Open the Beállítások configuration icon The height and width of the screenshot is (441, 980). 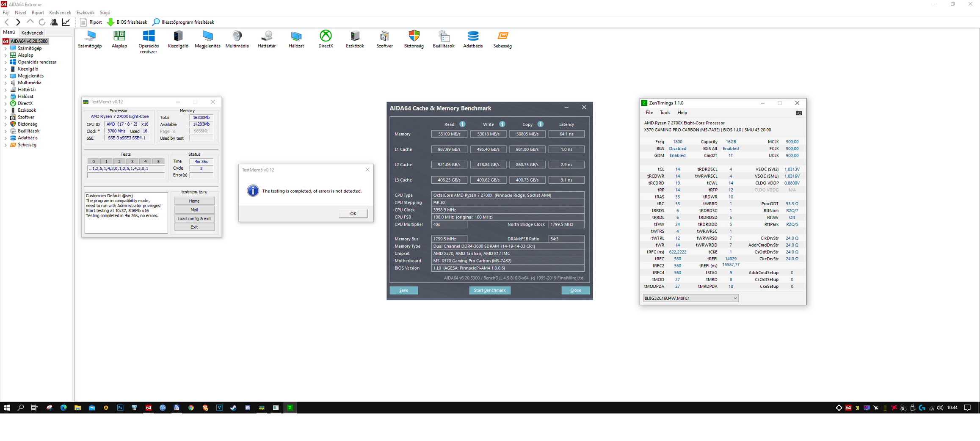click(444, 39)
